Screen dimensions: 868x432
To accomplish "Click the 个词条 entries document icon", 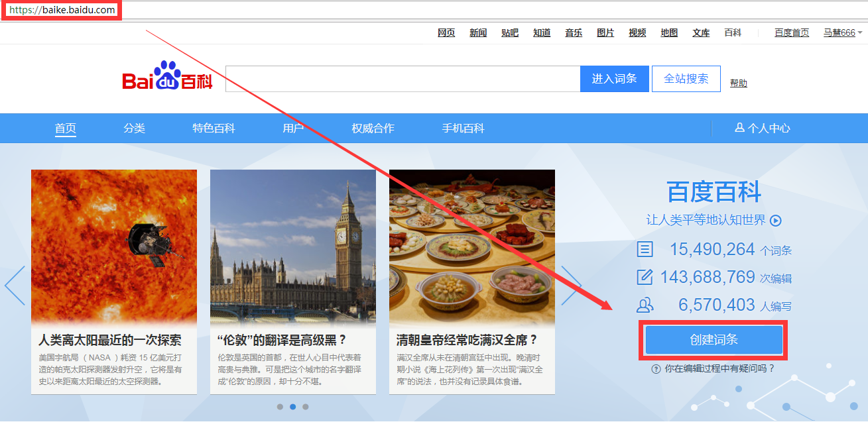I will click(645, 250).
